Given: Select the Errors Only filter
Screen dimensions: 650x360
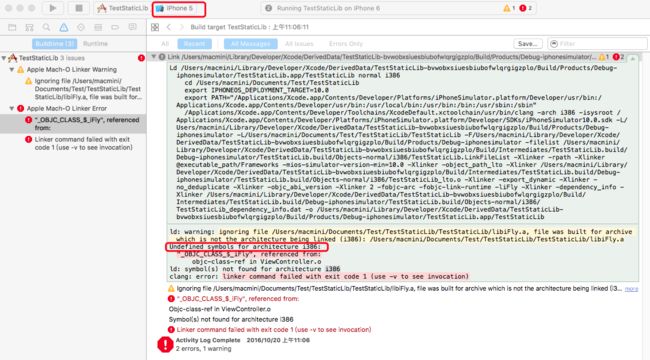Looking at the screenshot, I should tap(346, 44).
